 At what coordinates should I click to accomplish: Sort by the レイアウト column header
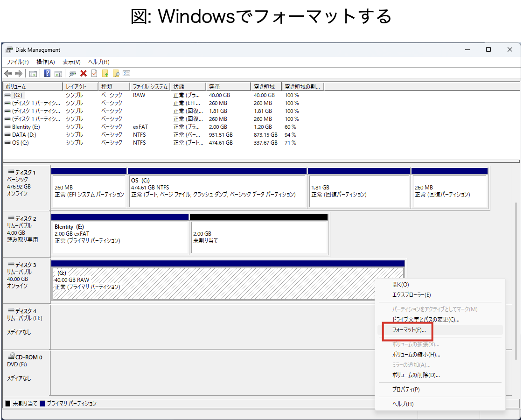coord(80,87)
